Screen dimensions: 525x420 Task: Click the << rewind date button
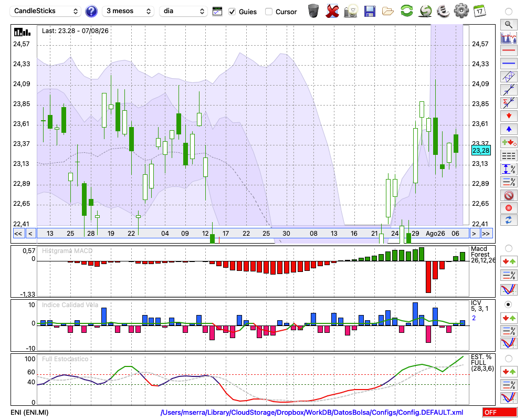18,234
